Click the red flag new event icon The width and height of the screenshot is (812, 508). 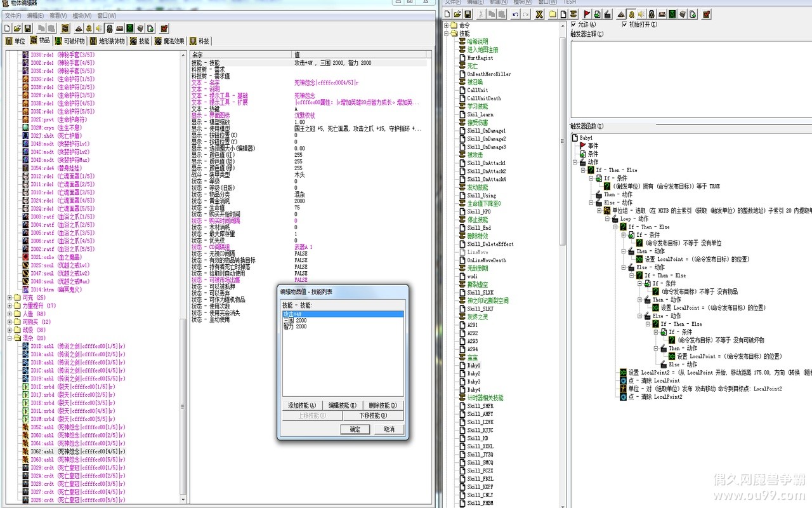tap(587, 14)
